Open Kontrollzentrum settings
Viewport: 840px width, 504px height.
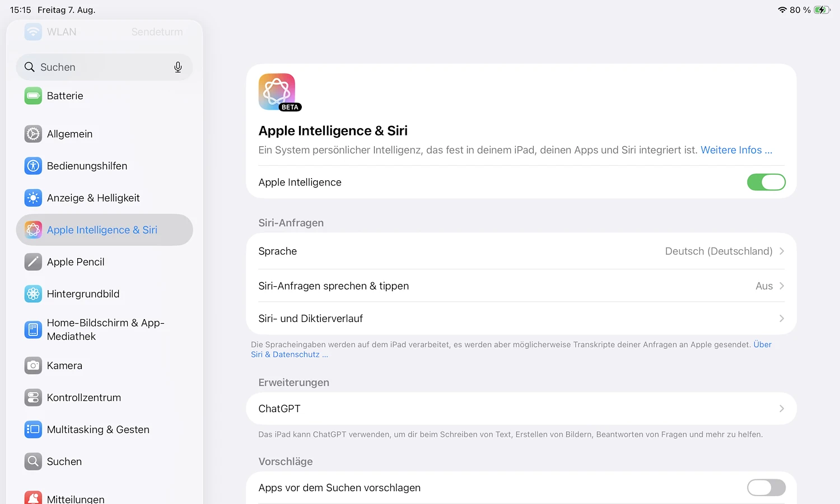(104, 398)
